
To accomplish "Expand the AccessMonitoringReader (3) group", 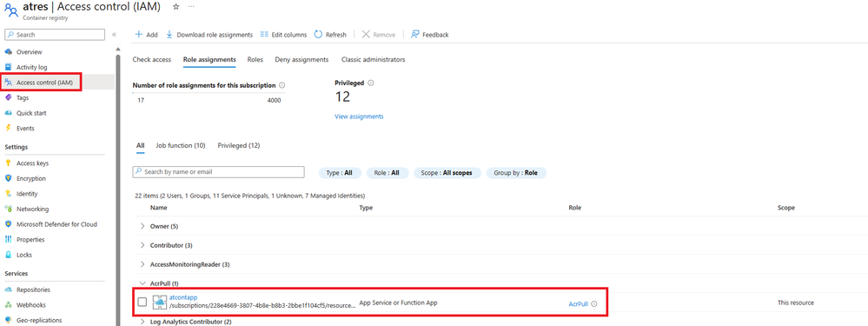I will pos(142,264).
